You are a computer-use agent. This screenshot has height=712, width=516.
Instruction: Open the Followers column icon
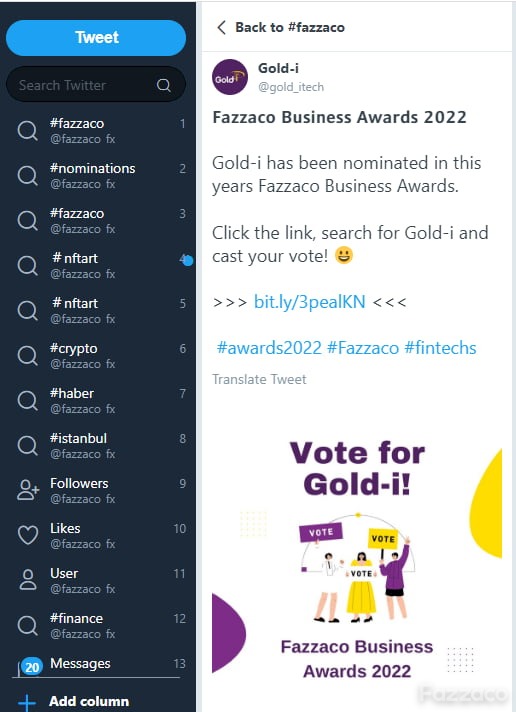[x=28, y=490]
